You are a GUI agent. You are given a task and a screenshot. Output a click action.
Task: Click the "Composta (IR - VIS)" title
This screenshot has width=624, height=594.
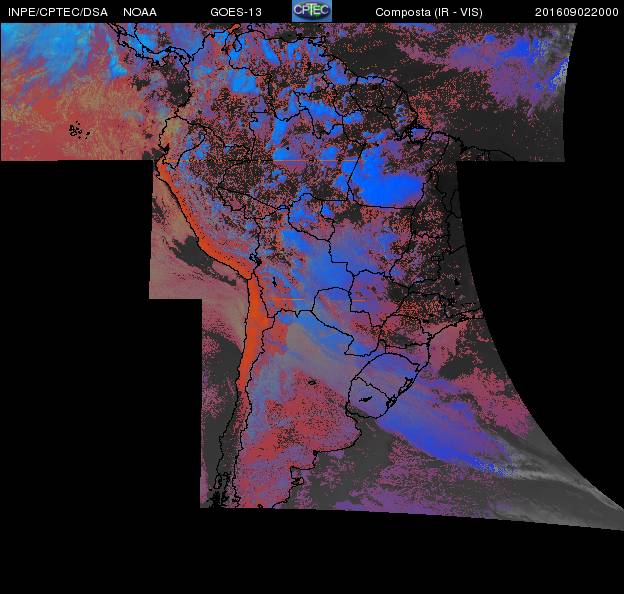(x=429, y=12)
